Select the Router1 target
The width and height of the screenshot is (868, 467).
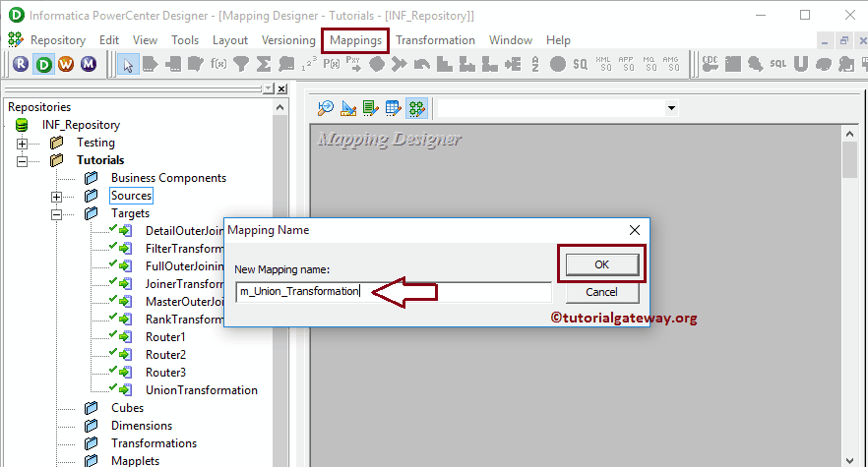tap(165, 337)
